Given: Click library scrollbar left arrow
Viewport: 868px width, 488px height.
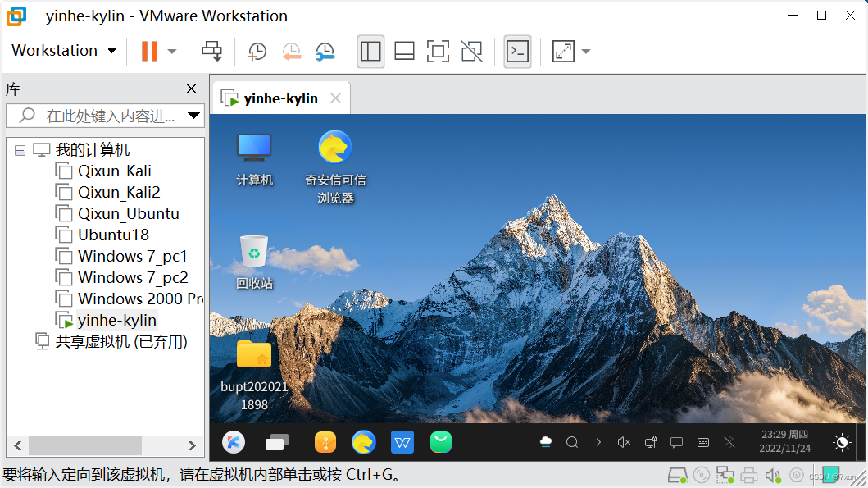Looking at the screenshot, I should click(18, 445).
